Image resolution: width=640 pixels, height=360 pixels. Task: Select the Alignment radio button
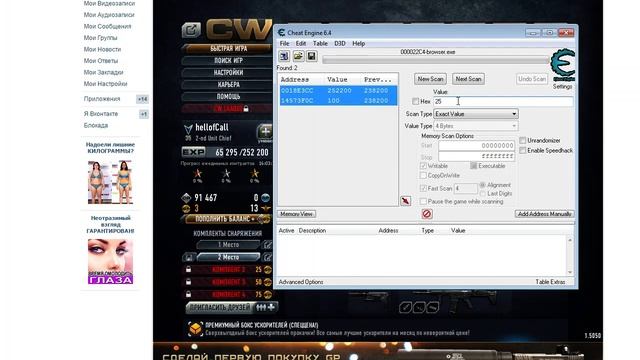482,185
